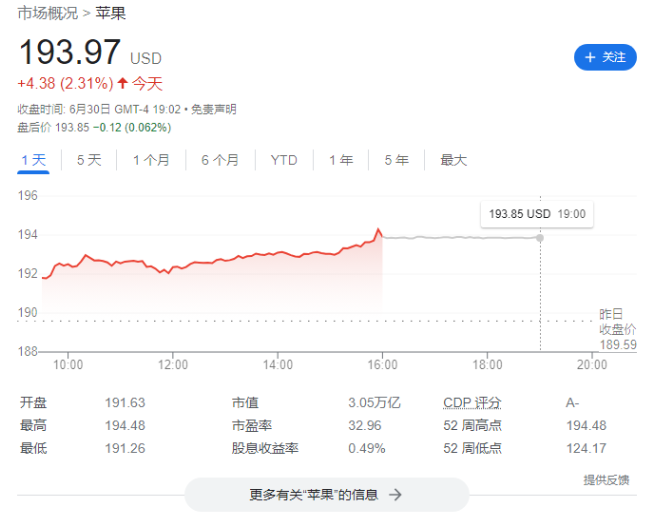Click the arrow icon in more-info button
Viewport: 656px width, 522px height.
[395, 495]
